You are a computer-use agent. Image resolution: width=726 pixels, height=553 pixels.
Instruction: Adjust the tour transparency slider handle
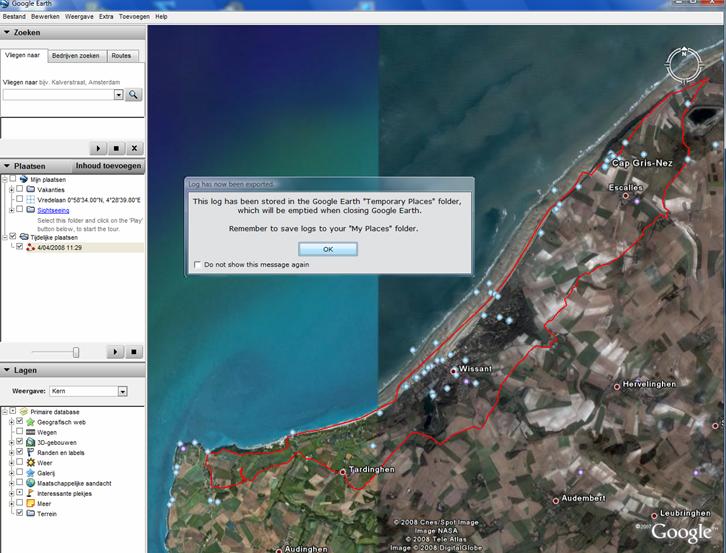[x=76, y=352]
